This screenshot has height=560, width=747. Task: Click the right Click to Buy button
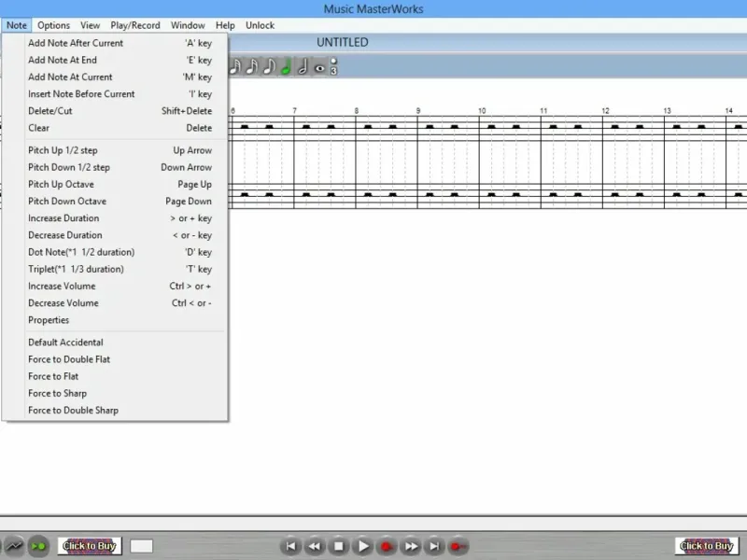[707, 546]
